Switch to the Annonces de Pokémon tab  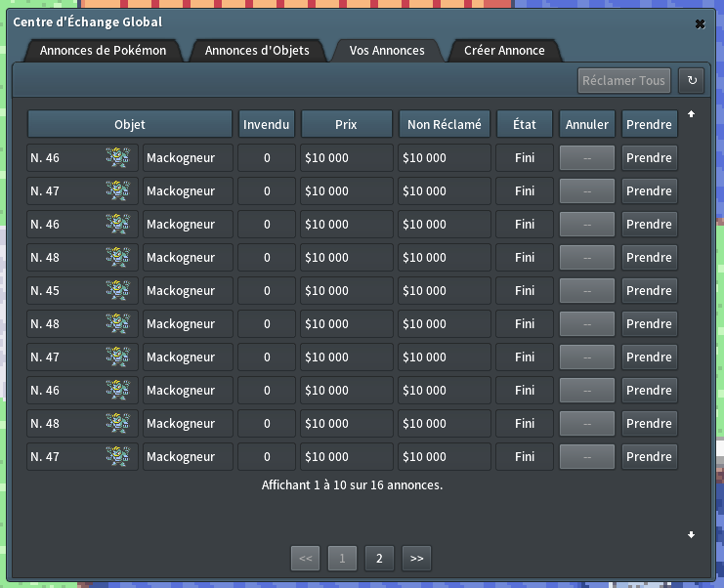103,51
